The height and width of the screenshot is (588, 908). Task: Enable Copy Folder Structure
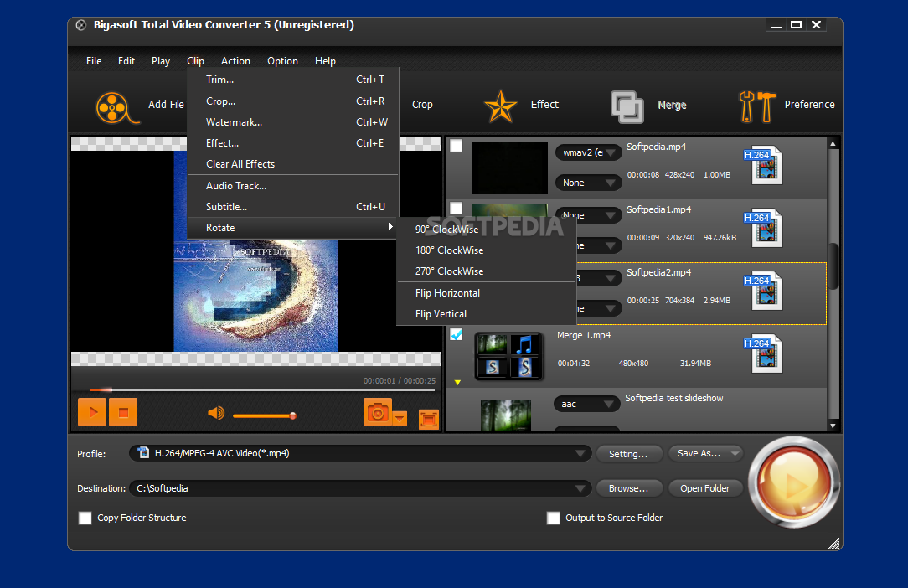(85, 518)
